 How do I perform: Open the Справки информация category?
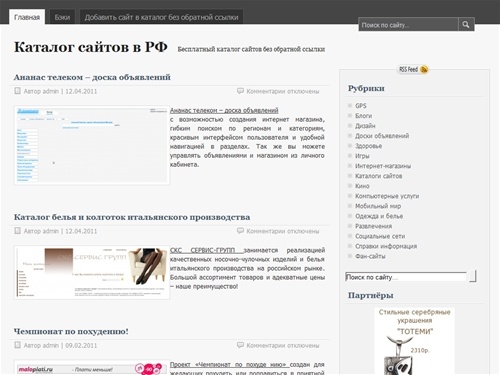click(386, 246)
